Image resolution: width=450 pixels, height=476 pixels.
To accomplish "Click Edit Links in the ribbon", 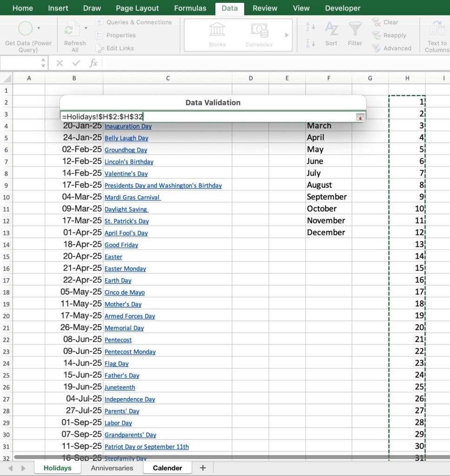I will pos(115,48).
